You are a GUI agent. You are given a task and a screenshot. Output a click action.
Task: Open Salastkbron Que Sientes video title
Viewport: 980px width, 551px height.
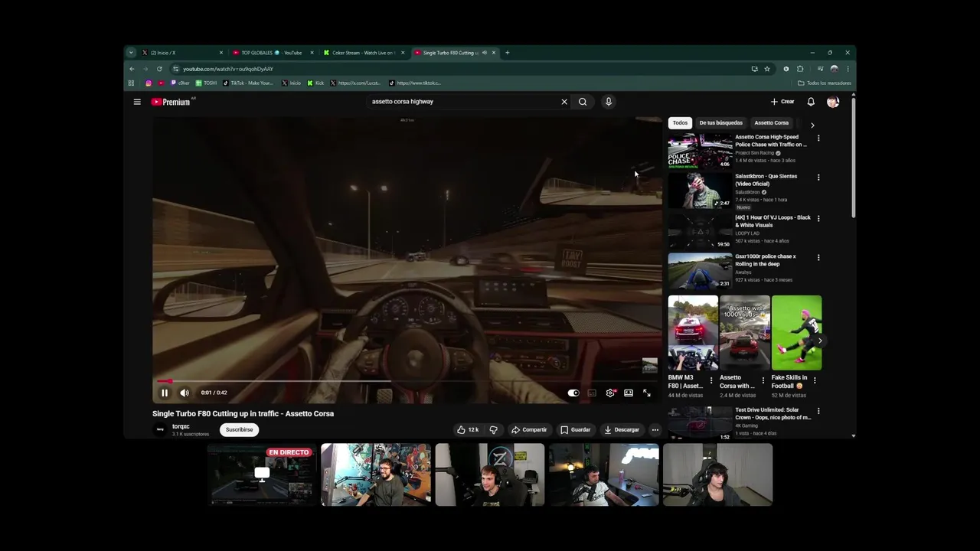tap(766, 180)
